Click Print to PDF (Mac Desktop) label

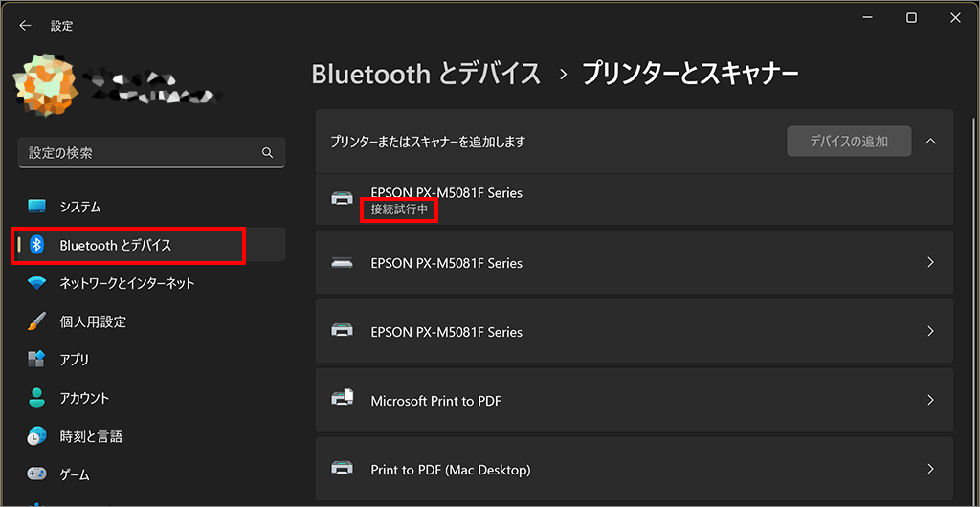tap(451, 469)
